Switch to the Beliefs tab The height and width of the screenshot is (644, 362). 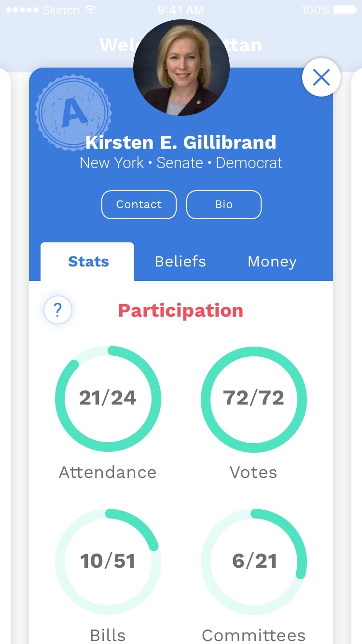[x=181, y=262]
